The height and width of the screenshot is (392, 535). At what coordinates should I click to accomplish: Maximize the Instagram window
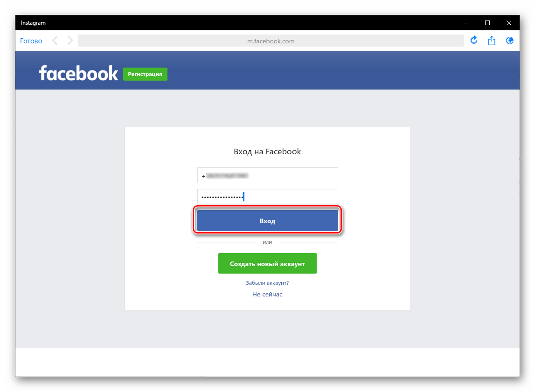pos(487,23)
